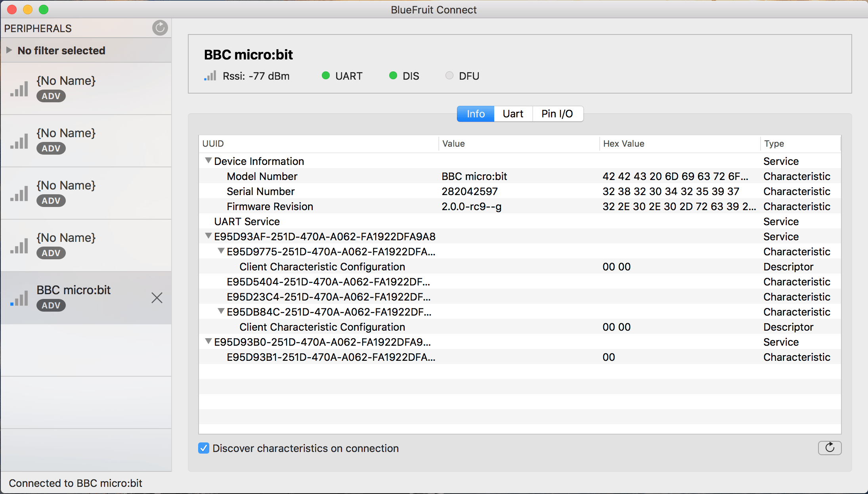
Task: Collapse the E95DB84C characteristic row
Action: pyautogui.click(x=221, y=312)
